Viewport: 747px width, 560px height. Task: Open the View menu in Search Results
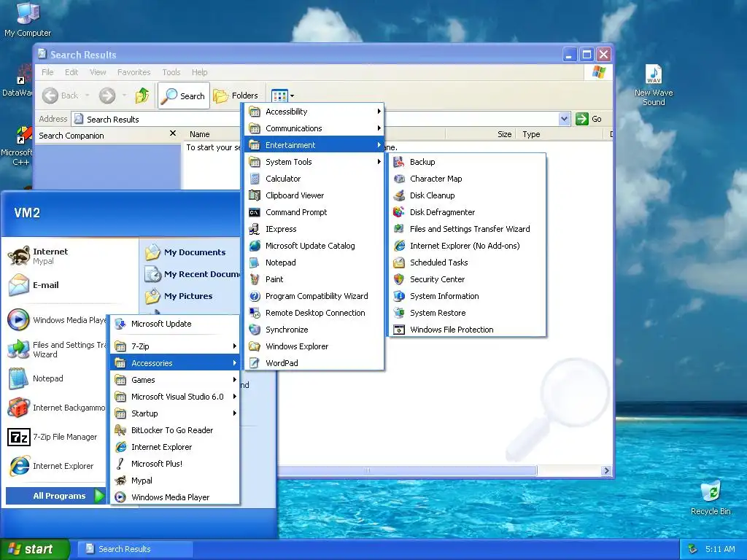(x=98, y=72)
